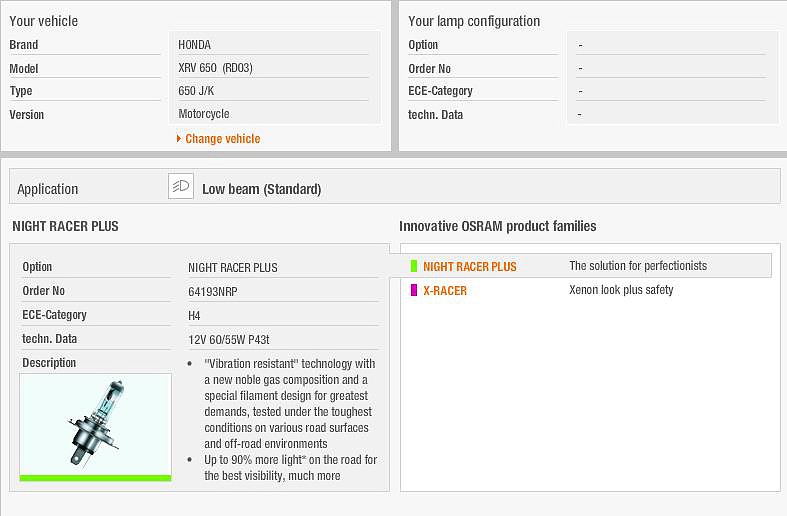Click the 'Xenon look plus safety' tagline
787x516 pixels.
tap(621, 290)
